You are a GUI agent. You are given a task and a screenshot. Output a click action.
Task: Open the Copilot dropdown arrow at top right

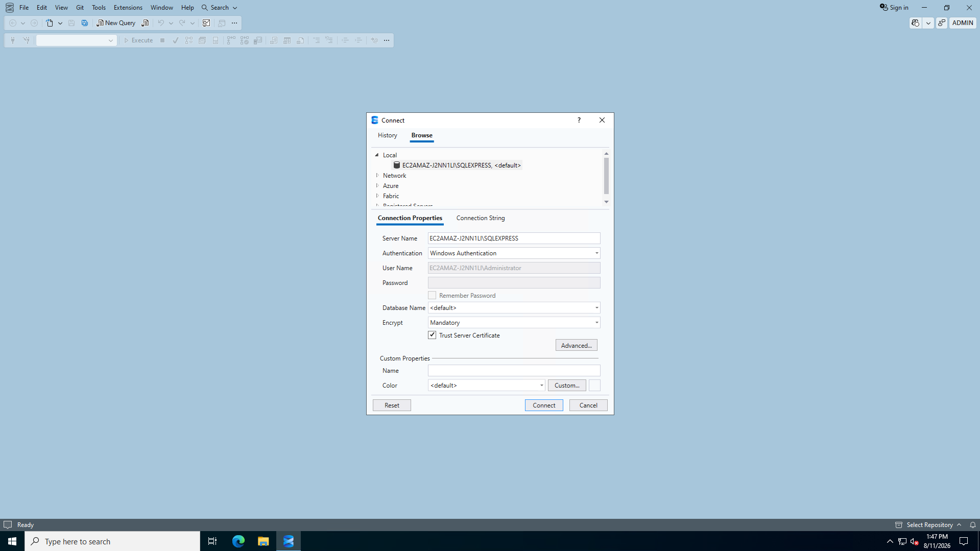[x=928, y=23]
